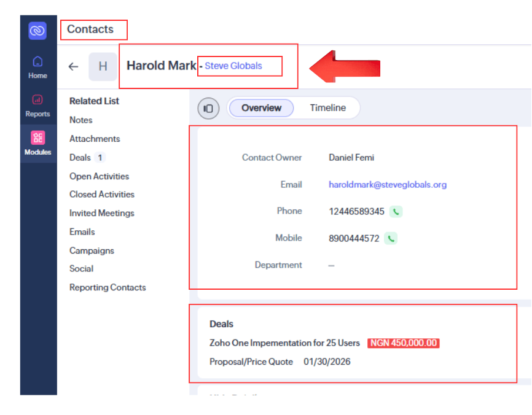Select Deals in Related List

point(80,158)
